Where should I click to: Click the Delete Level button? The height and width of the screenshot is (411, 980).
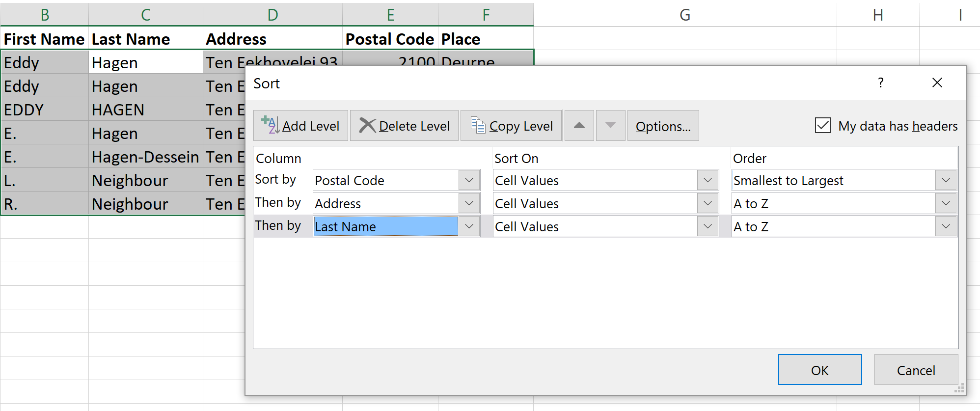pyautogui.click(x=404, y=126)
